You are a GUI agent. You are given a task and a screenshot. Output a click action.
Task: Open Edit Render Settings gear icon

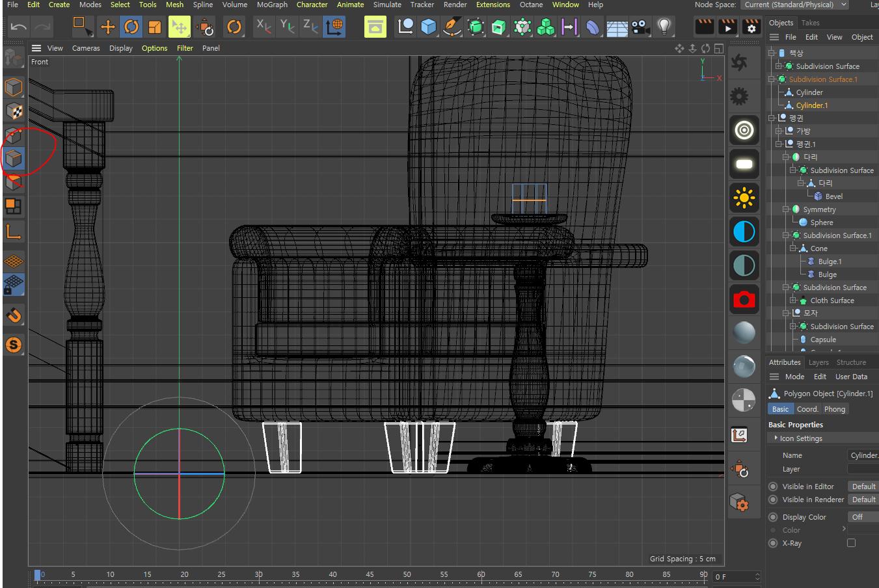point(751,27)
